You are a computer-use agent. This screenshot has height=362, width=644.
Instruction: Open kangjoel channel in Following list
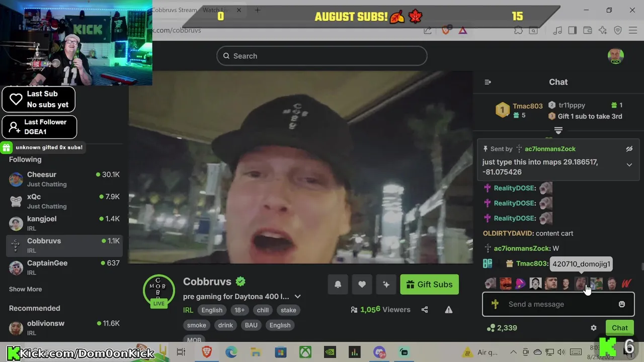tap(64, 223)
